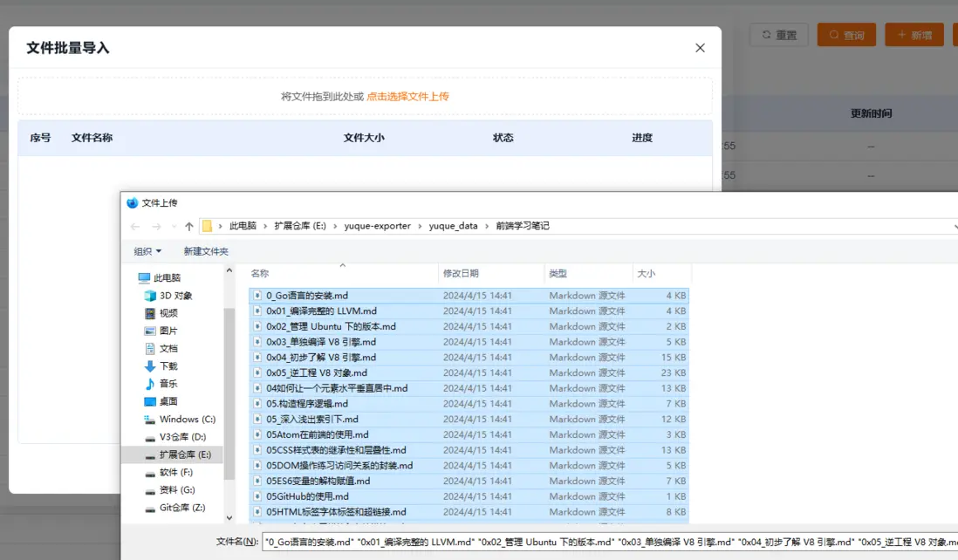Close the 文件批量导入 dialog
Screen dimensions: 958x560
700,48
